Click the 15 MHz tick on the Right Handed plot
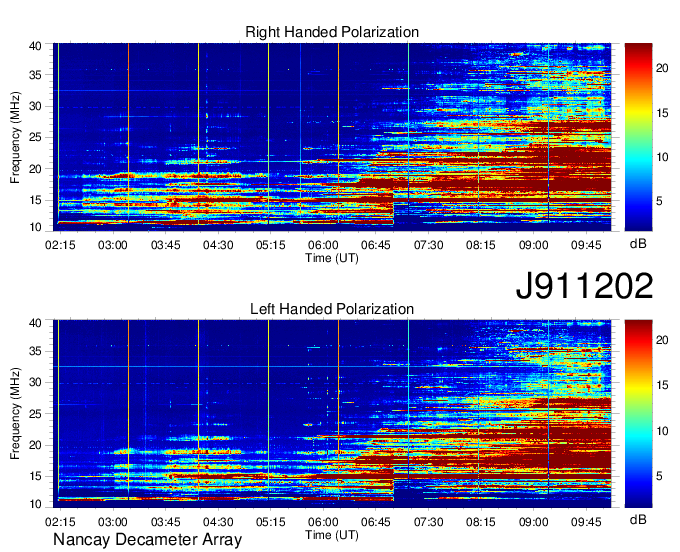Screen dimensions: 680x552 pos(35,200)
